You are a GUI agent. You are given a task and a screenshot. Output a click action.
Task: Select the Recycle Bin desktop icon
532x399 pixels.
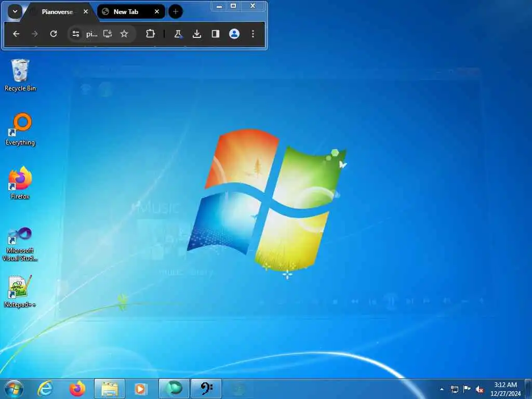pyautogui.click(x=20, y=75)
